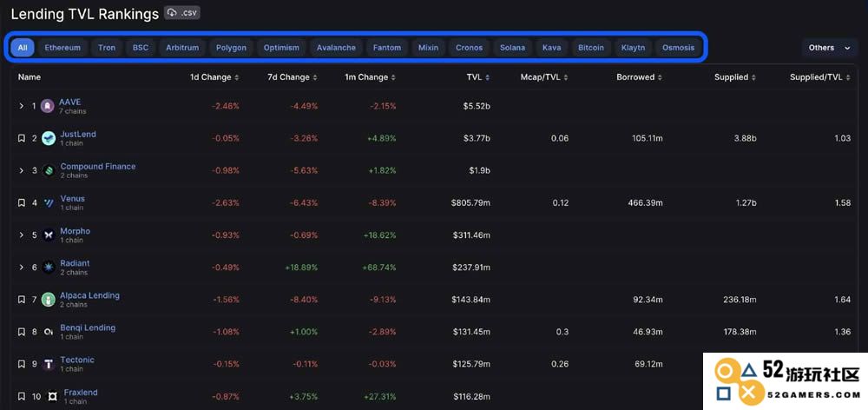868x410 pixels.
Task: Download the rankings as .csv
Action: [182, 13]
